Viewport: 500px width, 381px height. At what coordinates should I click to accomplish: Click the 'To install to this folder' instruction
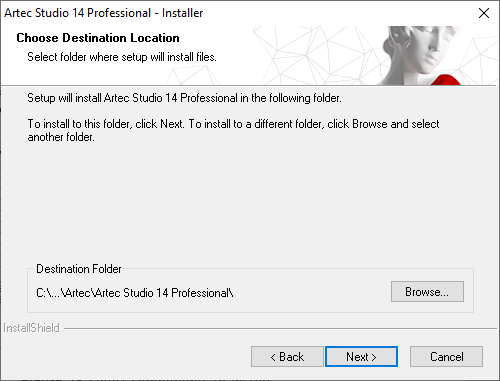tap(233, 124)
